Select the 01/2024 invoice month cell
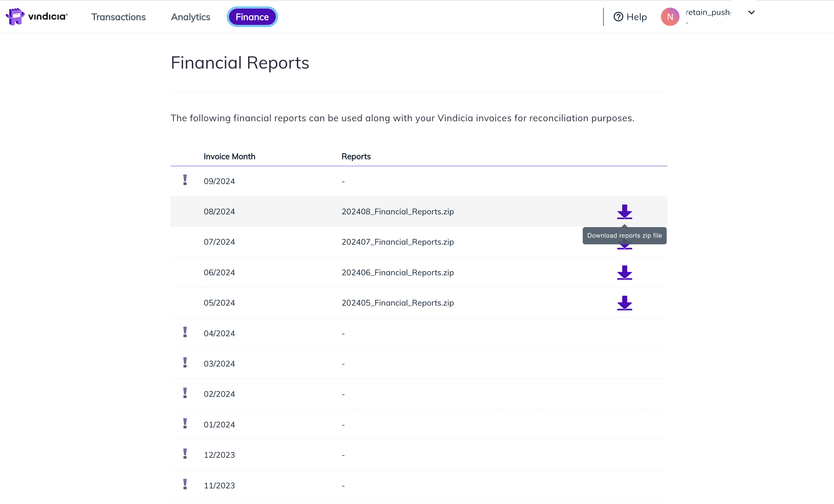The width and height of the screenshot is (834, 504). [x=219, y=425]
